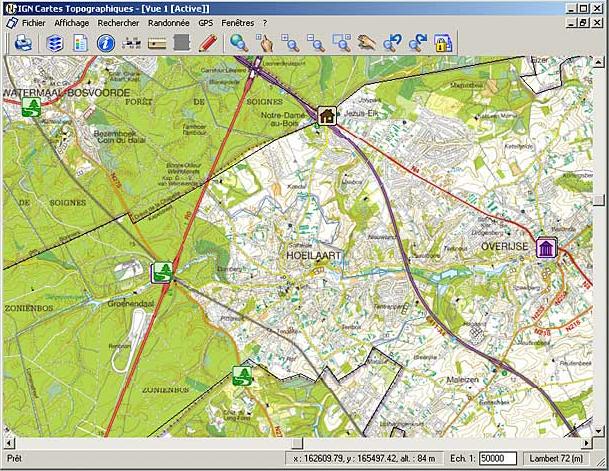Click green trail marker above Zonienbos

tap(242, 376)
